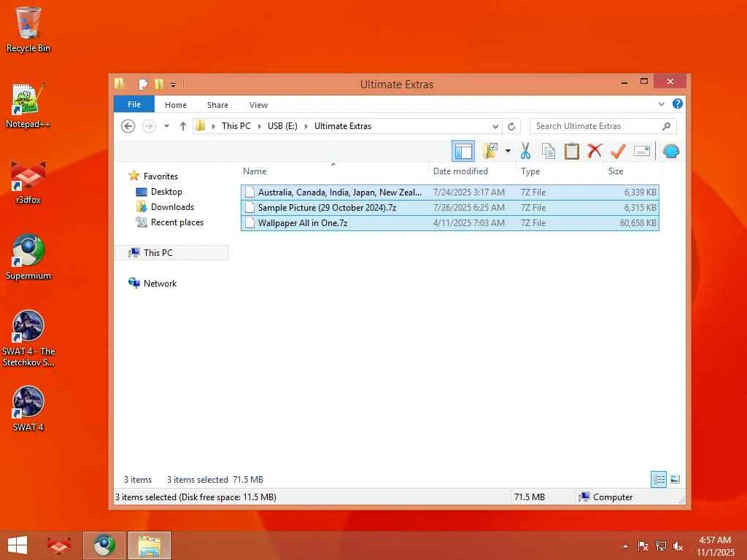Open the Windows Start button

[18, 545]
